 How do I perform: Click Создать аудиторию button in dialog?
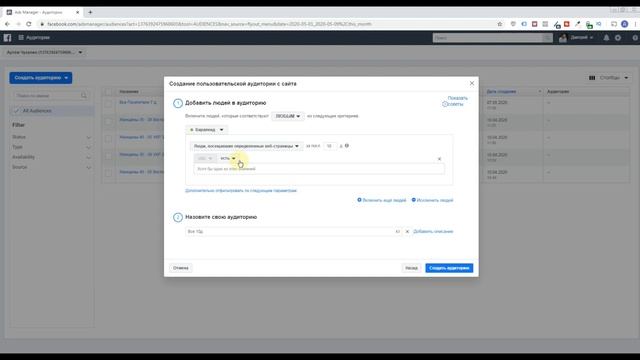[x=449, y=268]
